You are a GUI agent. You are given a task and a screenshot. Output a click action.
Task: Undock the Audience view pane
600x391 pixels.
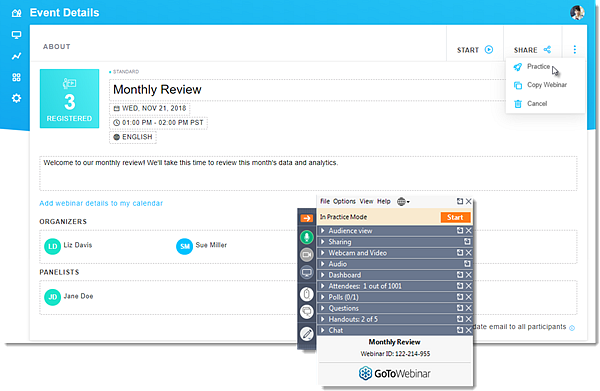click(460, 231)
